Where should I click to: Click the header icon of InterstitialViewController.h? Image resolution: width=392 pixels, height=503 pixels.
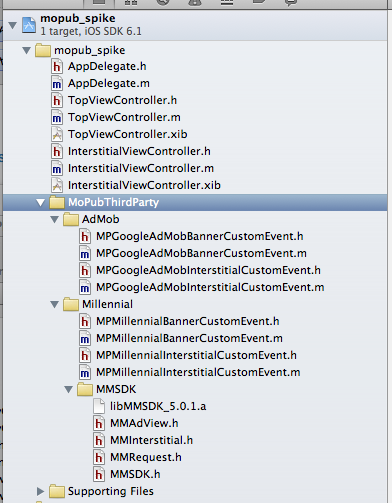click(57, 151)
